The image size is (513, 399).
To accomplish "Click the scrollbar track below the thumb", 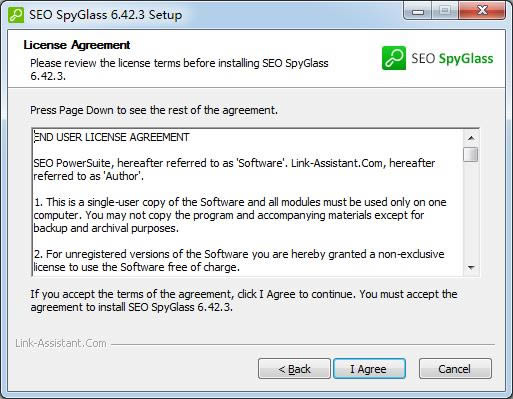I will (x=471, y=211).
